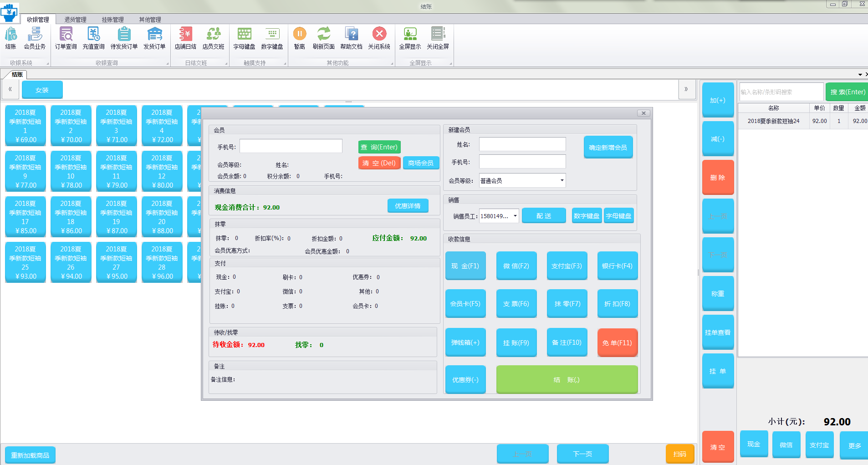Viewport: 868px width, 465px height.
Task: Select product 2018夏季新款短袖 10
Action: (x=71, y=171)
